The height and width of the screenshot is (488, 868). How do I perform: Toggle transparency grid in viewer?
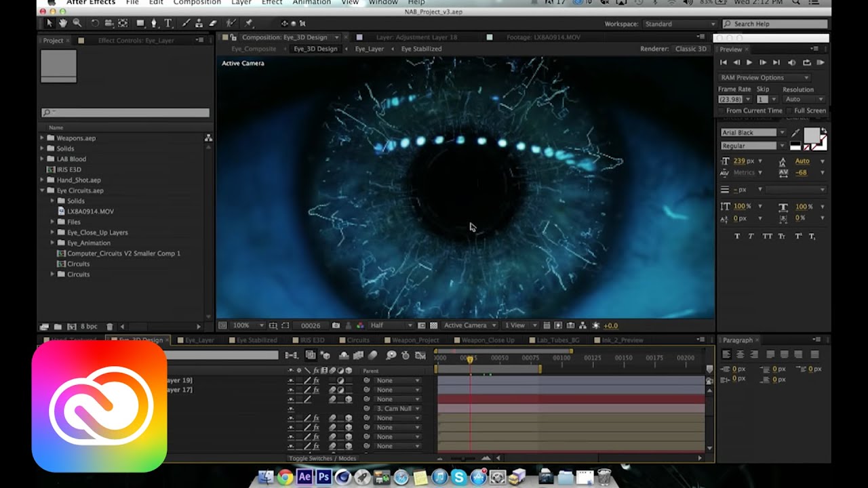[434, 325]
